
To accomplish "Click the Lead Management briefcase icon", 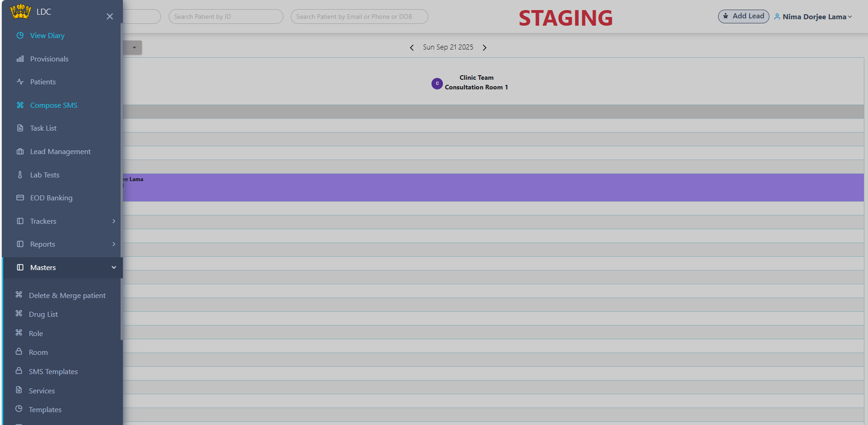I will [x=20, y=151].
